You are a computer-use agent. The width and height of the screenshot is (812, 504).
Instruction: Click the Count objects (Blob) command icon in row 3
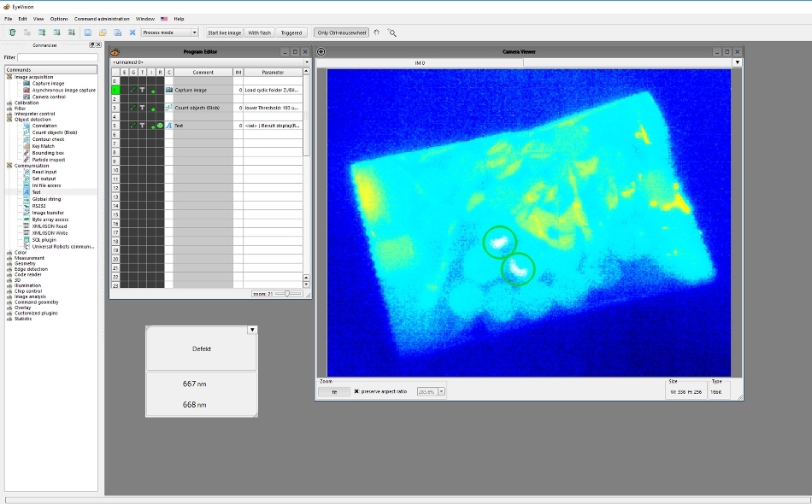(x=169, y=108)
